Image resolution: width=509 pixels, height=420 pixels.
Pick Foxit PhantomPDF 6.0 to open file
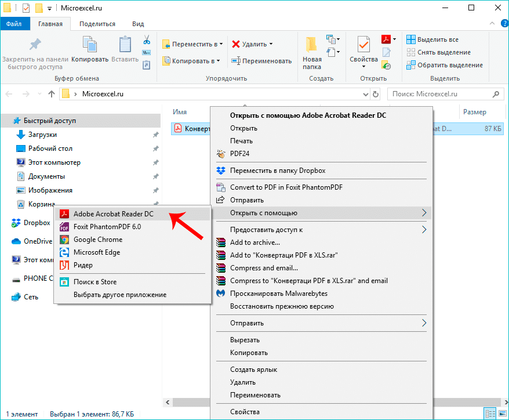107,227
